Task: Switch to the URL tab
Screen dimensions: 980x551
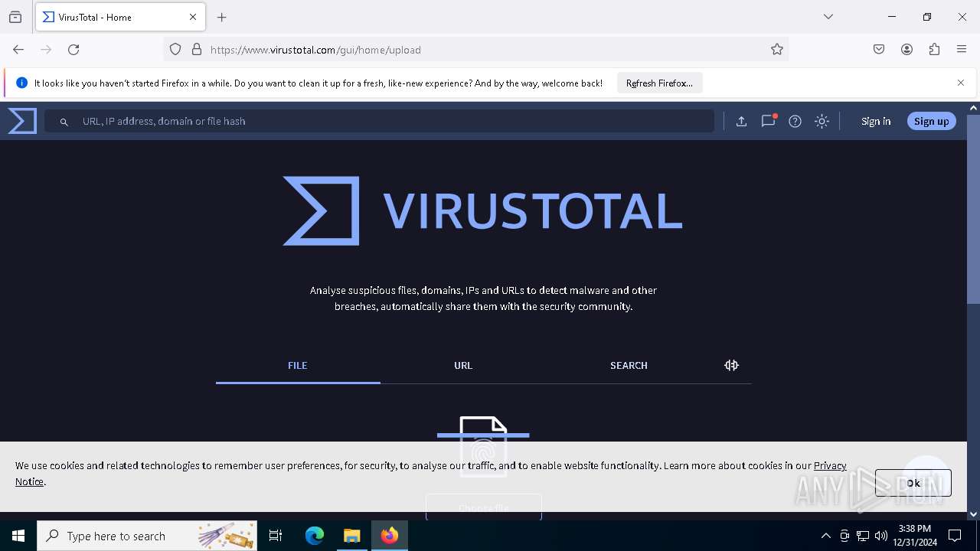Action: (x=463, y=366)
